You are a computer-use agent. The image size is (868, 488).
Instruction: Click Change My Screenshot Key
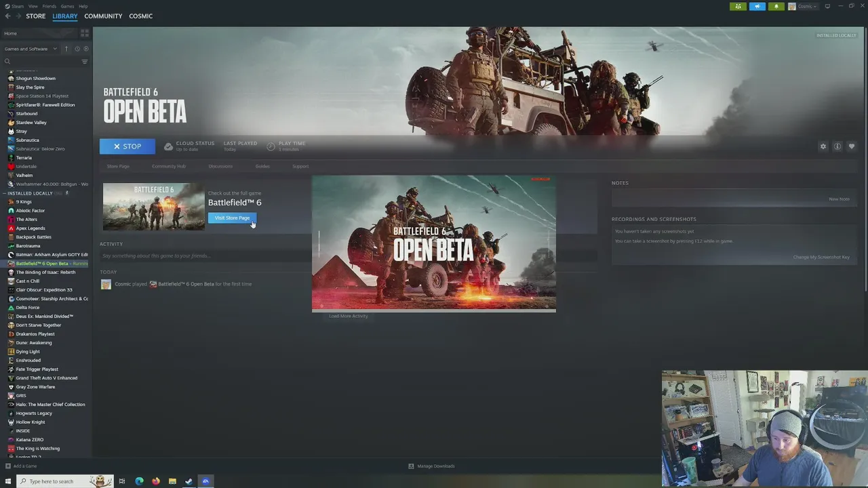[821, 258]
